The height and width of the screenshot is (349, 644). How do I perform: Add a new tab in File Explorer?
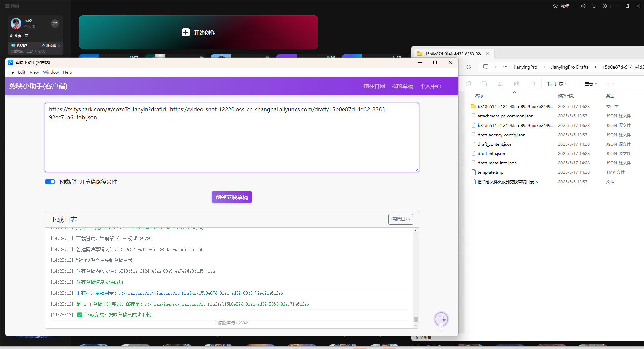(502, 54)
